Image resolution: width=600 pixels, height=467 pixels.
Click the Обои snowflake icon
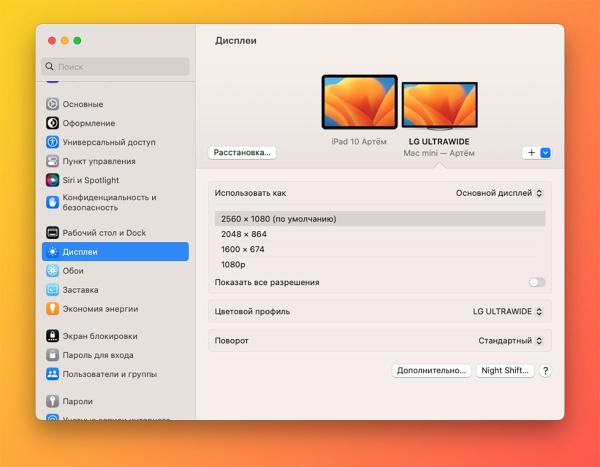coord(52,271)
